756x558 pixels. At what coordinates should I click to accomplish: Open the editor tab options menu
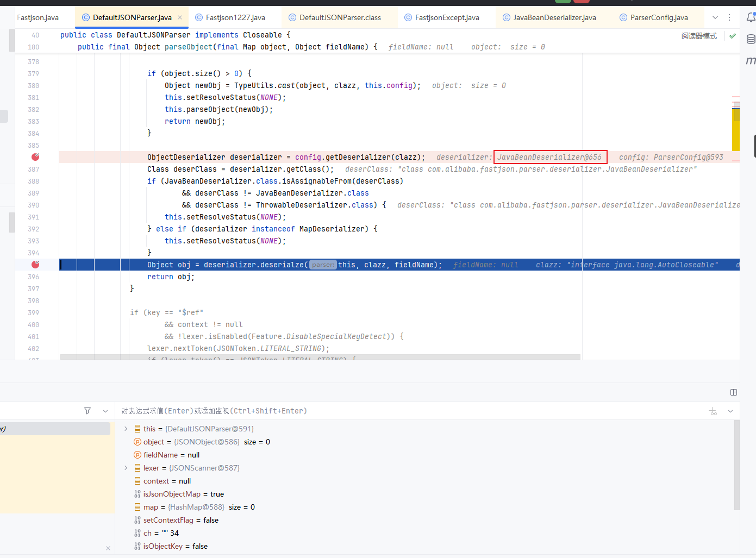click(x=729, y=17)
